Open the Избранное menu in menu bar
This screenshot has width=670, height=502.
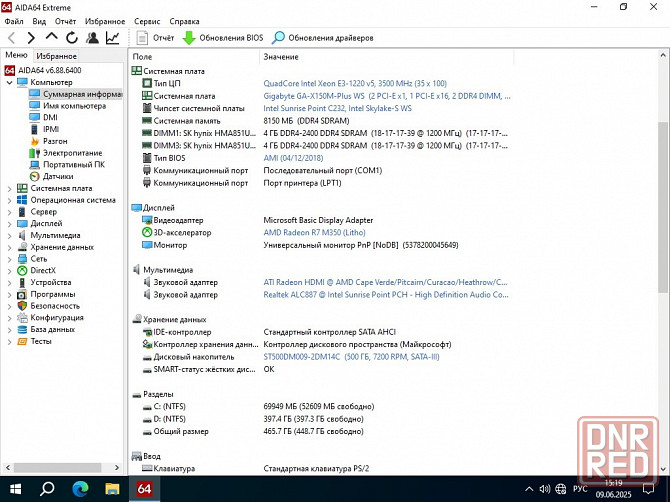(105, 21)
